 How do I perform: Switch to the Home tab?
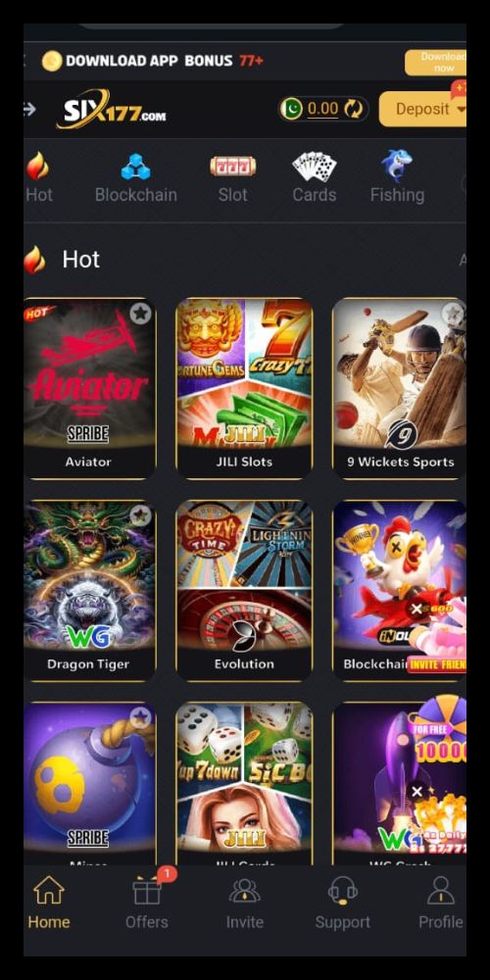click(x=49, y=903)
